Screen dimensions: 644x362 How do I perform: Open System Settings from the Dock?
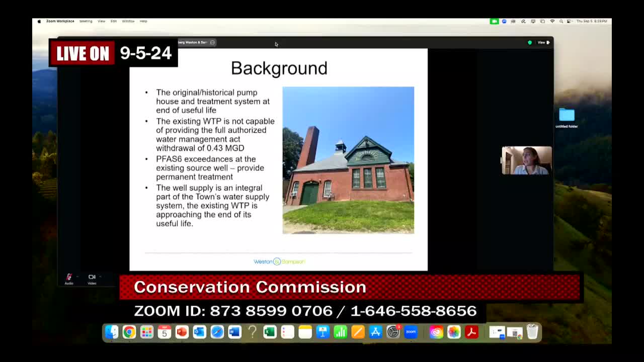[393, 332]
